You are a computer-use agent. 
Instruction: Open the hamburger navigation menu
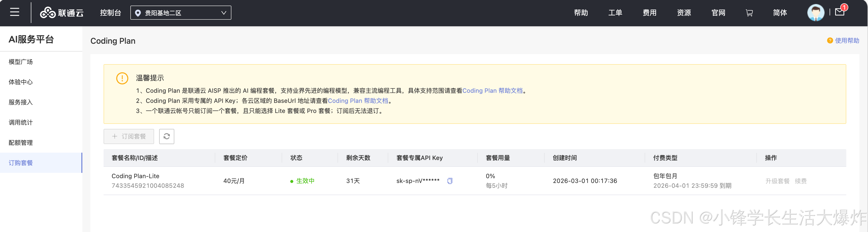(x=14, y=12)
